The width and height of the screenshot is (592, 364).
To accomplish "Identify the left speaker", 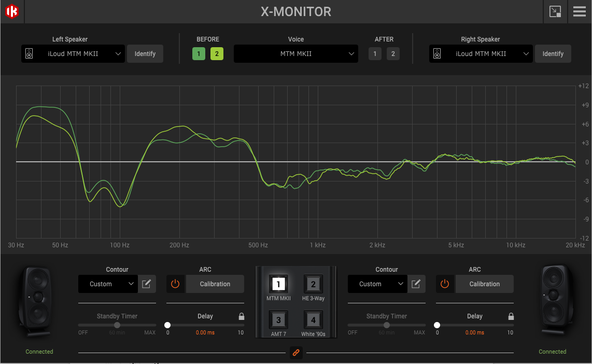I will coord(145,53).
